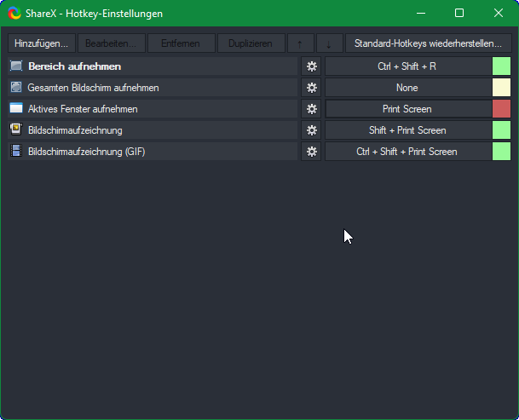Click the Hinzufügen... button

click(42, 43)
